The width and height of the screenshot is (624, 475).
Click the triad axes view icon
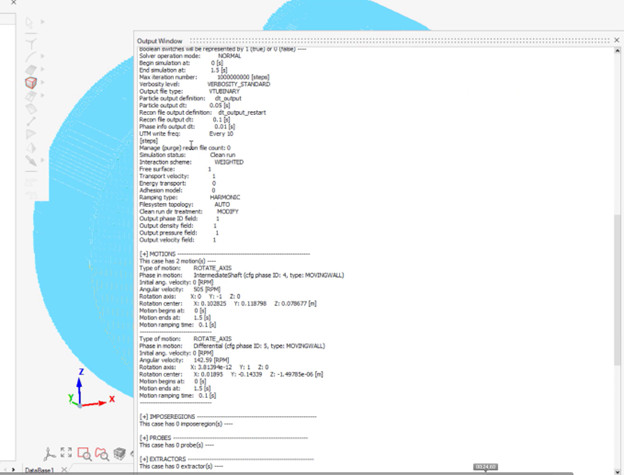[47, 453]
